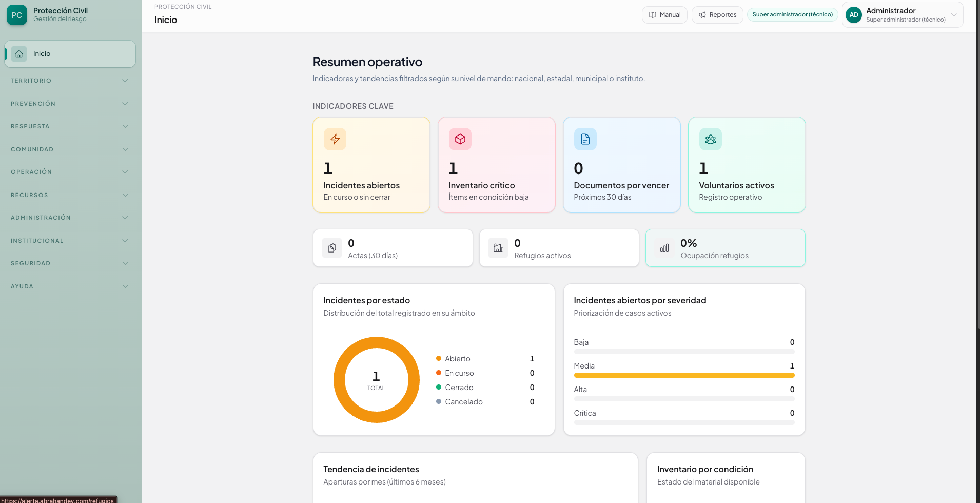Expand the INSTITUCIONAL sidebar section
The height and width of the screenshot is (503, 980).
coord(70,241)
